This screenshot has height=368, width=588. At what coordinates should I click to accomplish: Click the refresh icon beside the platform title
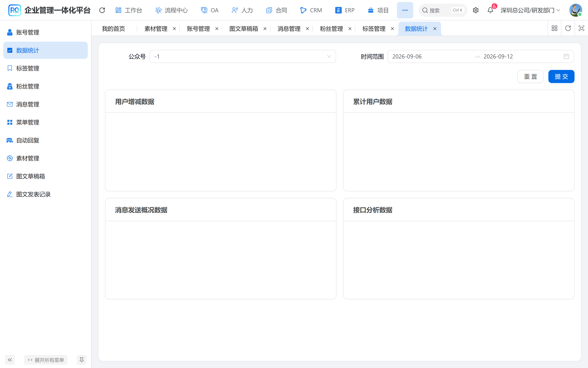pos(102,10)
